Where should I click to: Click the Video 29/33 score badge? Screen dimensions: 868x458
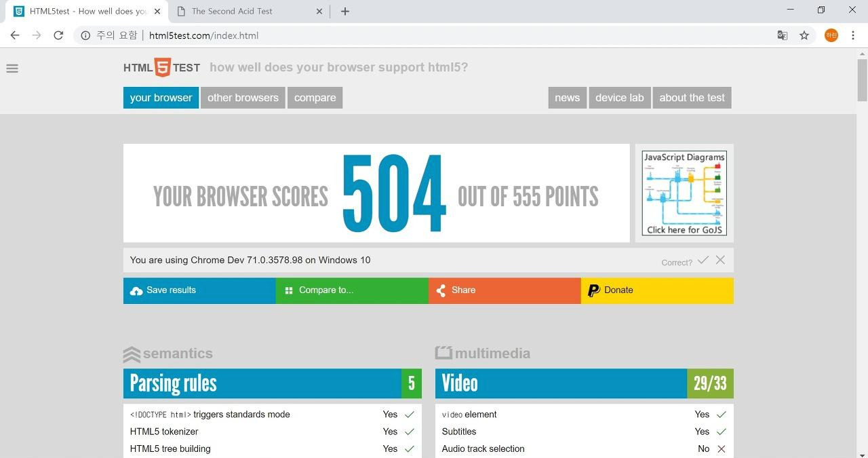coord(710,383)
